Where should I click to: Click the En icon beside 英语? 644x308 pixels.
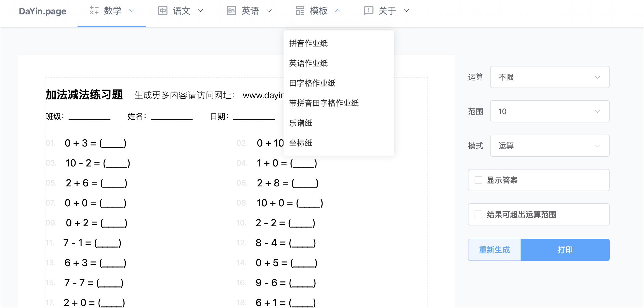[x=231, y=11]
